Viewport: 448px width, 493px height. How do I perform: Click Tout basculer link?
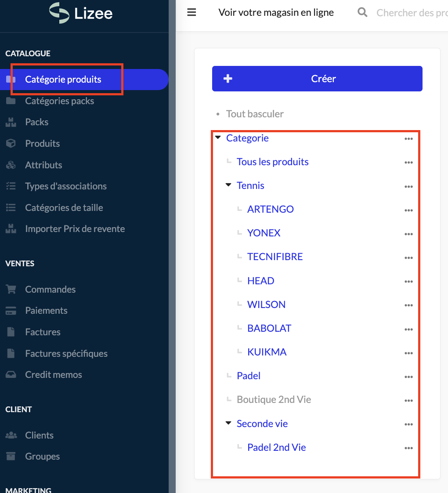click(x=255, y=114)
